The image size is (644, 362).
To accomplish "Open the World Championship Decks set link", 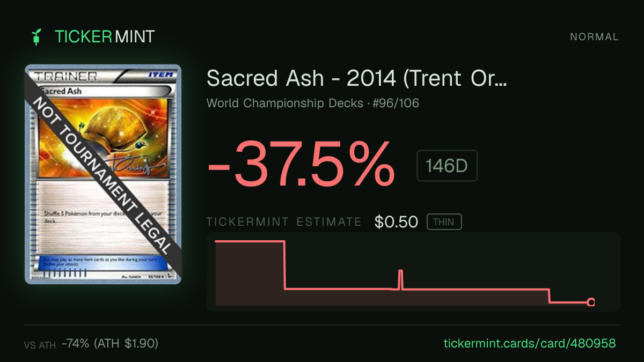I will coord(285,103).
